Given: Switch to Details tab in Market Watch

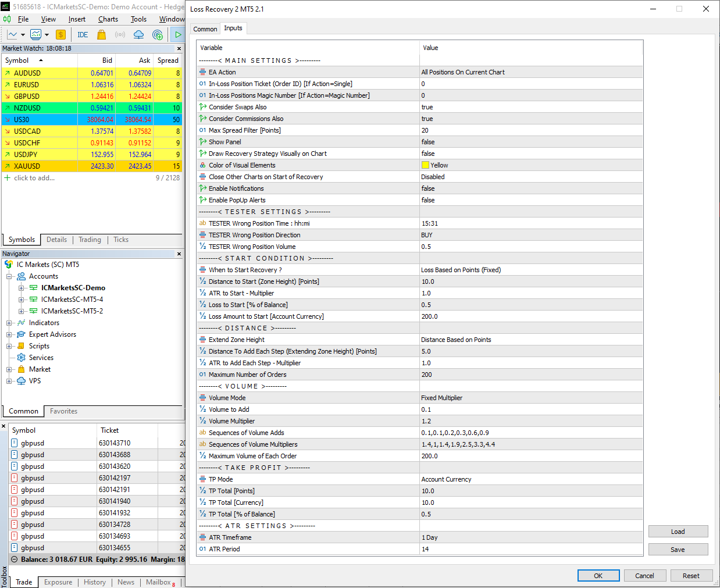Looking at the screenshot, I should click(56, 240).
